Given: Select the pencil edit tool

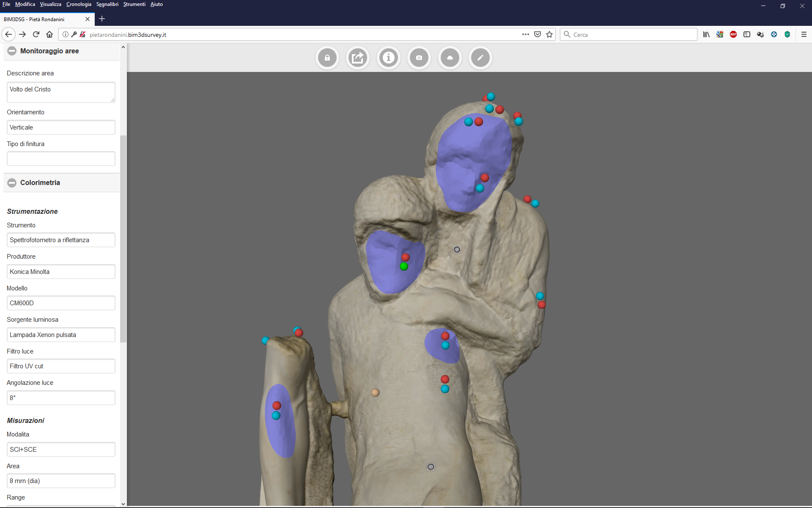Looking at the screenshot, I should point(480,58).
